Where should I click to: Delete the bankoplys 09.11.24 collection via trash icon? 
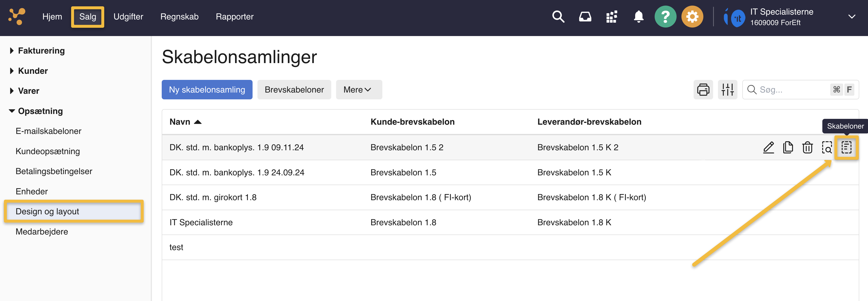pyautogui.click(x=808, y=147)
